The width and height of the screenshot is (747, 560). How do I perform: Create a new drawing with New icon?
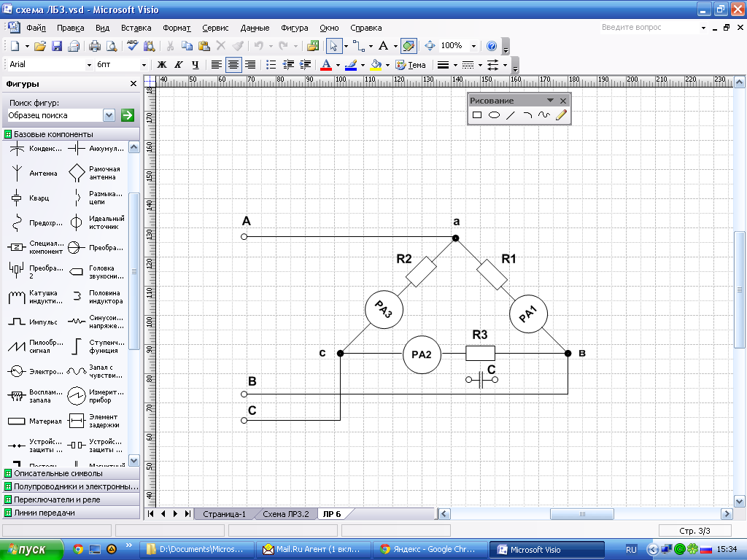click(x=15, y=46)
